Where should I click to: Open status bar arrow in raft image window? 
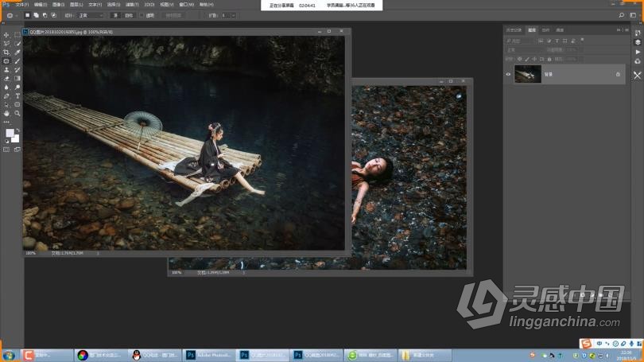[98, 254]
